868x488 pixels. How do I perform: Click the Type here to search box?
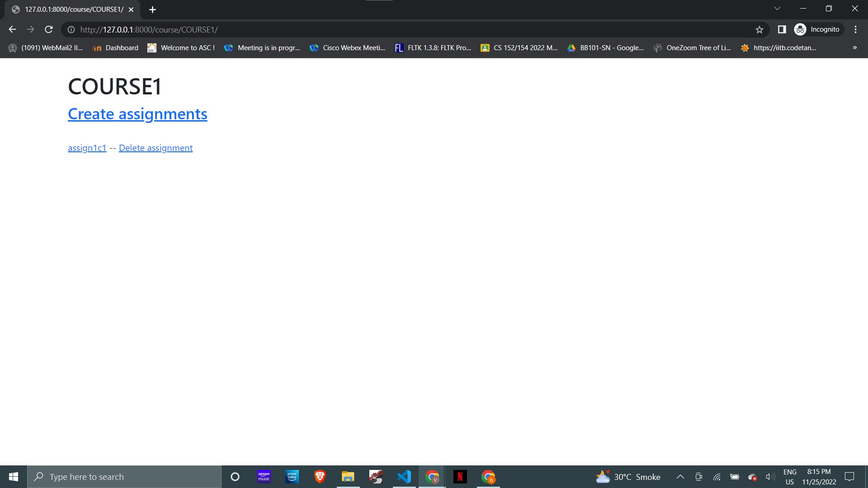tap(125, 476)
